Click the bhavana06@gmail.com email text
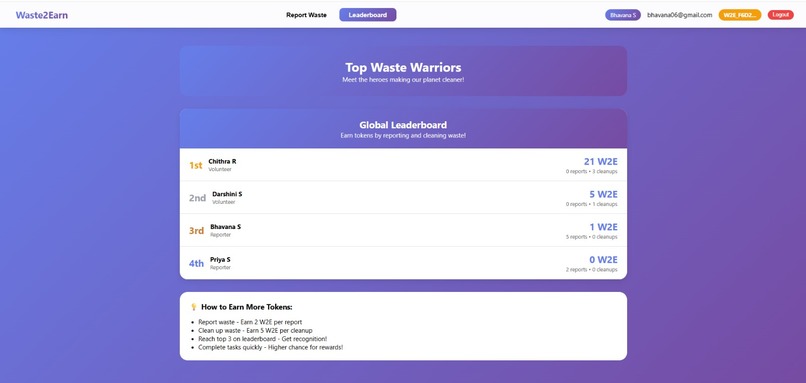This screenshot has width=806, height=383. click(x=680, y=15)
